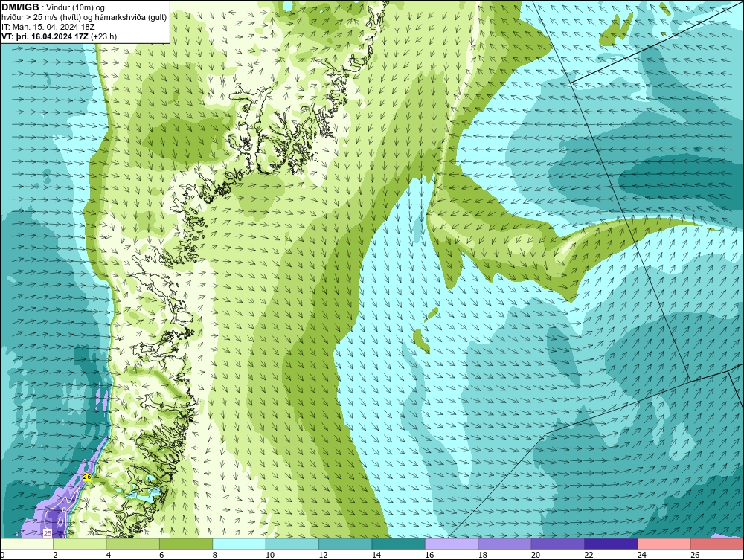This screenshot has height=560, width=744.
Task: Click the 24–26 m/s pink legend swatch
Action: (664, 544)
